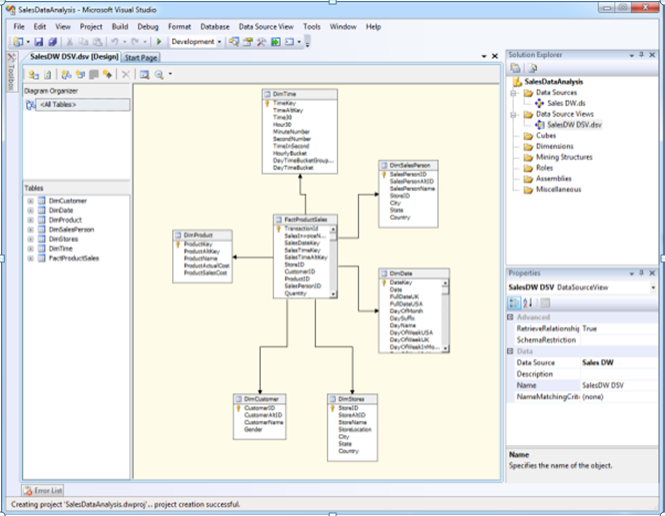The image size is (665, 516).
Task: Click the New Named Query icon in DSV toolbar
Action: (80, 75)
